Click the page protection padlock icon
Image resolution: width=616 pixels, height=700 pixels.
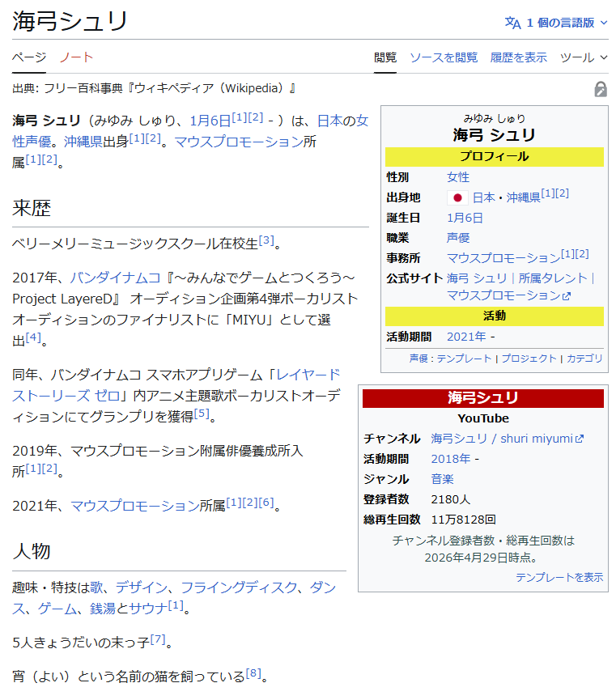coord(600,89)
